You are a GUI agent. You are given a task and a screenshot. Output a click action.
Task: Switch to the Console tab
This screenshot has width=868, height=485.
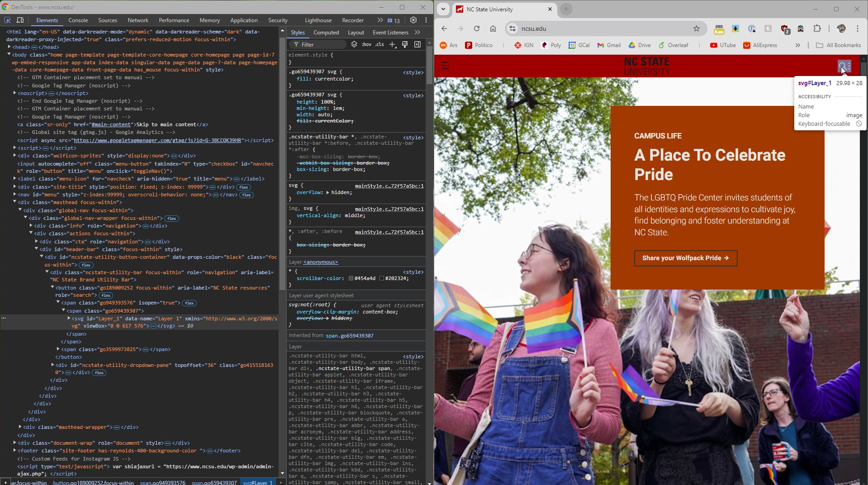[78, 20]
